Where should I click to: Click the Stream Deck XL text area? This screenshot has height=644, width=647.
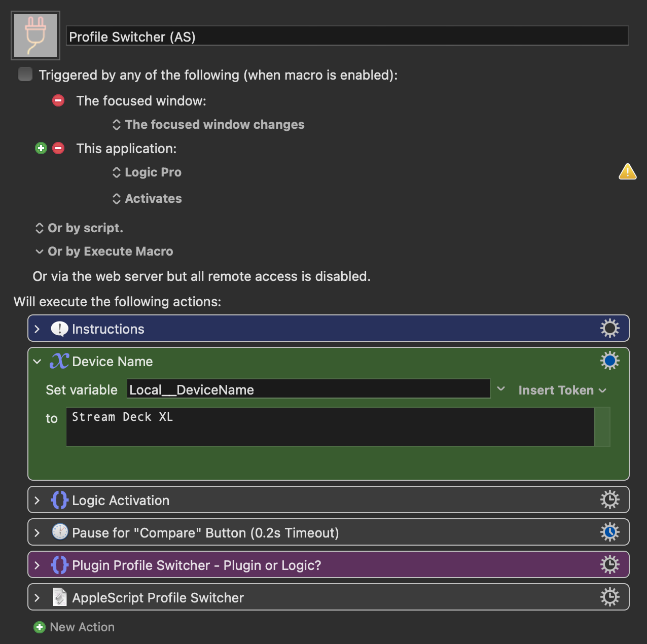[330, 427]
